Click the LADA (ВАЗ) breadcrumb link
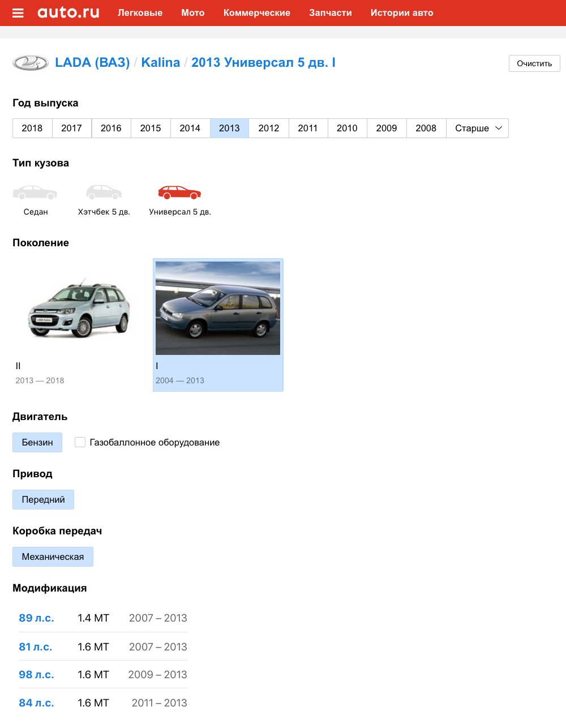The width and height of the screenshot is (566, 728). point(92,62)
